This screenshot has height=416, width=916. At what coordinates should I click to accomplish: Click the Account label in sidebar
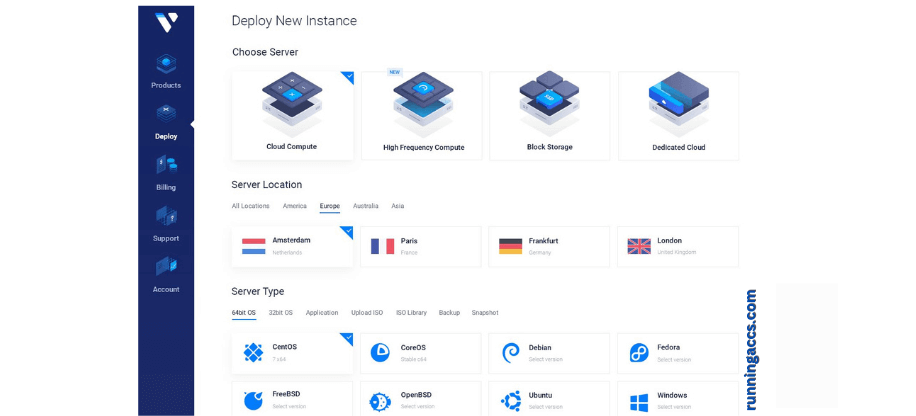(166, 289)
